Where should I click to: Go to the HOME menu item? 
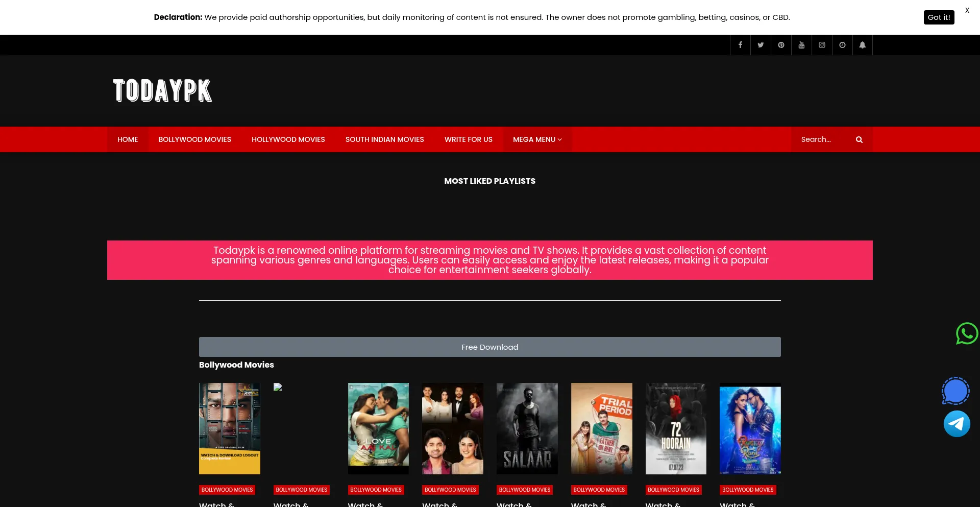(128, 139)
